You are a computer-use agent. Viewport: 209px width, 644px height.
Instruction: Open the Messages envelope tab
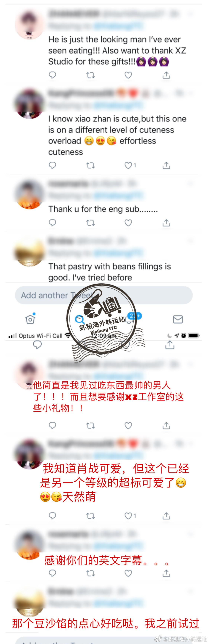(178, 319)
